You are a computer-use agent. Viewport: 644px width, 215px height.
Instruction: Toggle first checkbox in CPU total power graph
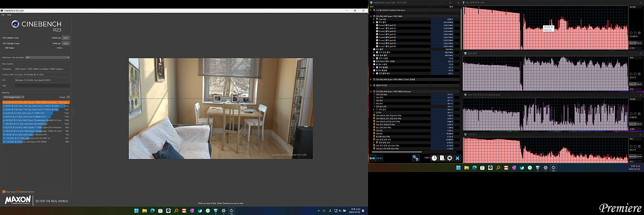pos(631,33)
